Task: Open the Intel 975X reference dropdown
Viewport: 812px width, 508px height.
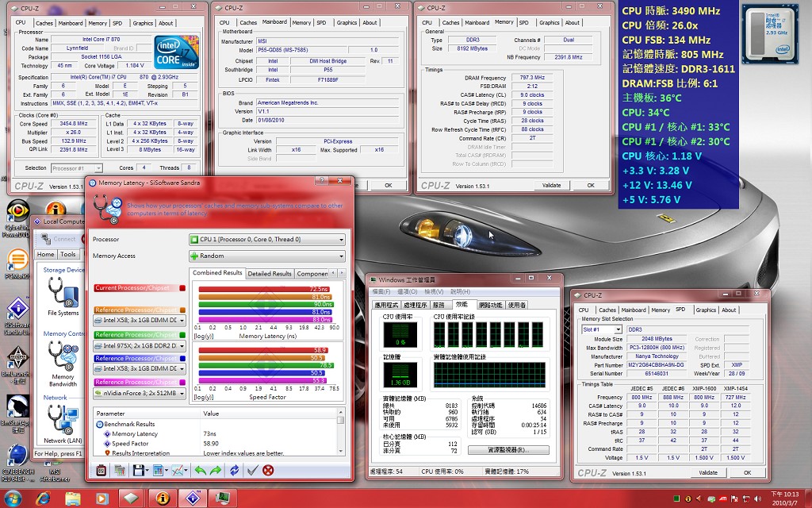Action: [140, 346]
